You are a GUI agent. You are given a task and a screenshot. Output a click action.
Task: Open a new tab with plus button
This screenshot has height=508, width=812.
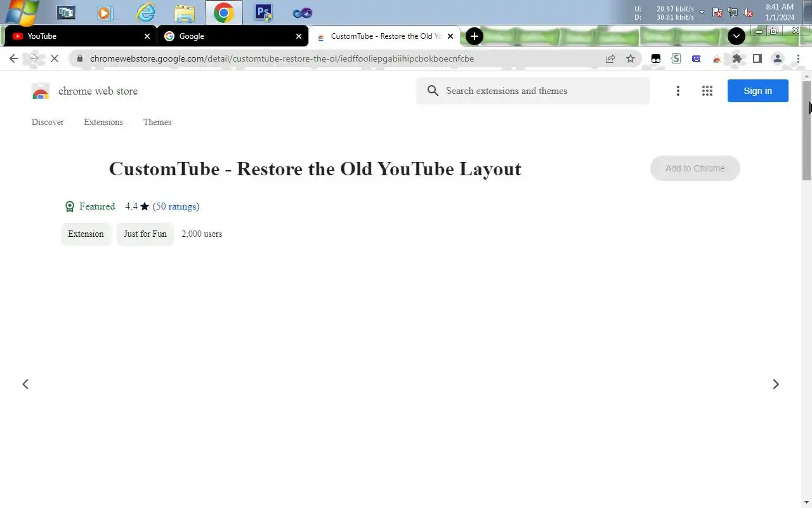click(475, 36)
